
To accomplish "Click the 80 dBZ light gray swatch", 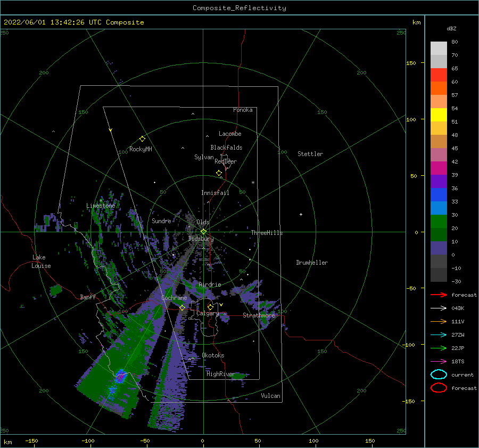I will 439,48.
